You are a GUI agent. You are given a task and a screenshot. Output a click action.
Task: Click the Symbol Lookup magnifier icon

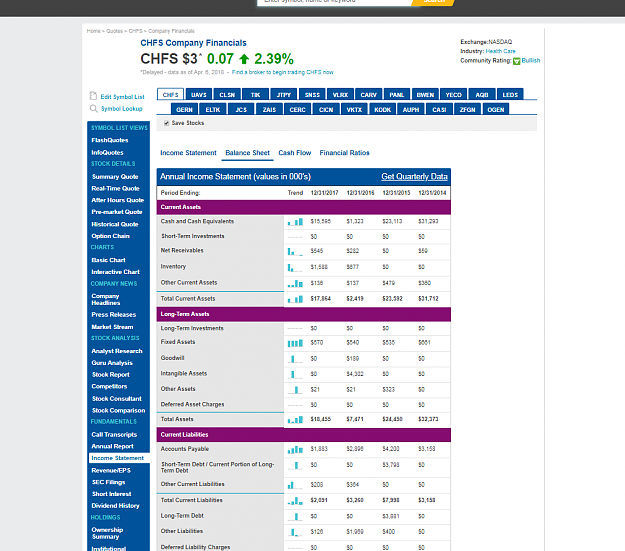(x=93, y=108)
